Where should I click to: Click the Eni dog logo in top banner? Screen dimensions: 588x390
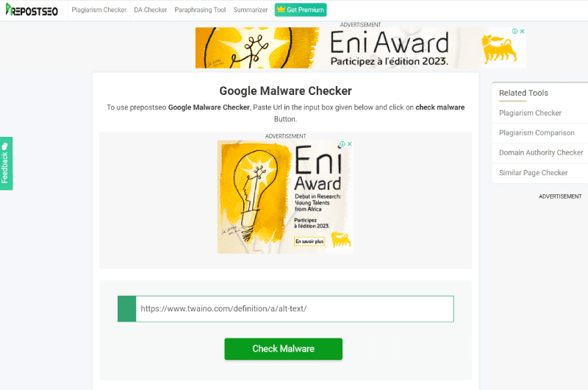point(499,48)
